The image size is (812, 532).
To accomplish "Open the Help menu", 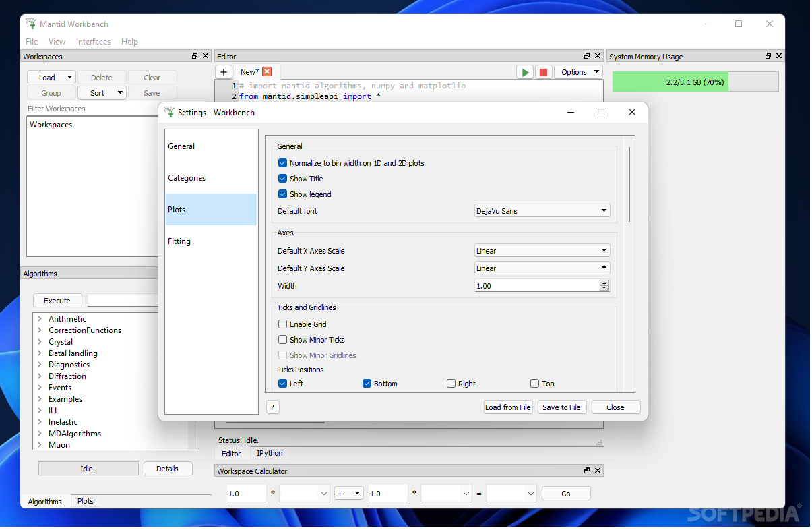I will point(129,42).
